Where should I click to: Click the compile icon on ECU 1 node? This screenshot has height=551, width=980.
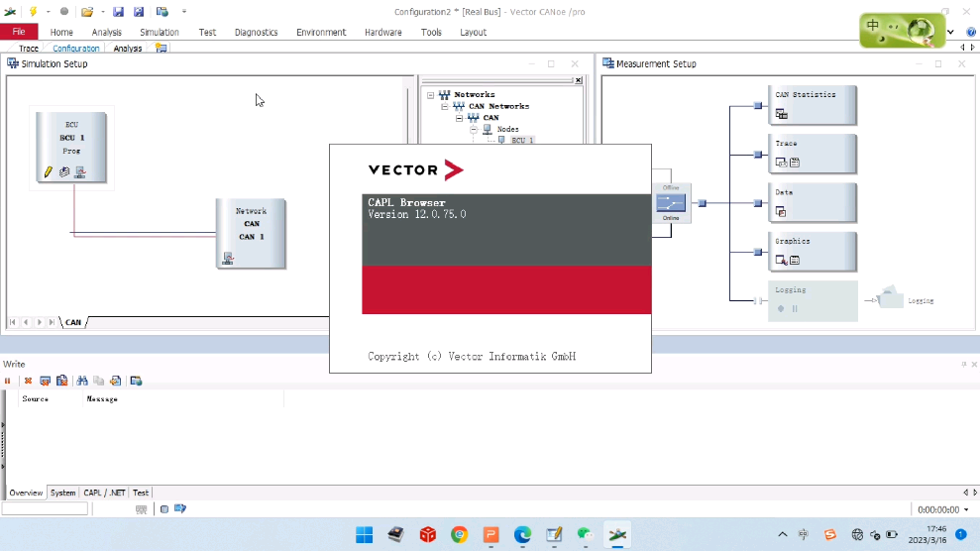click(x=64, y=171)
